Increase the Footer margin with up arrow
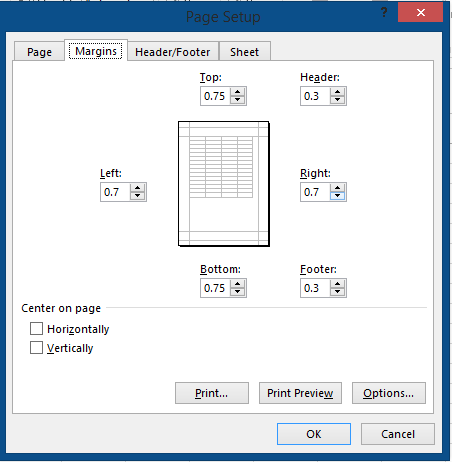 click(337, 284)
